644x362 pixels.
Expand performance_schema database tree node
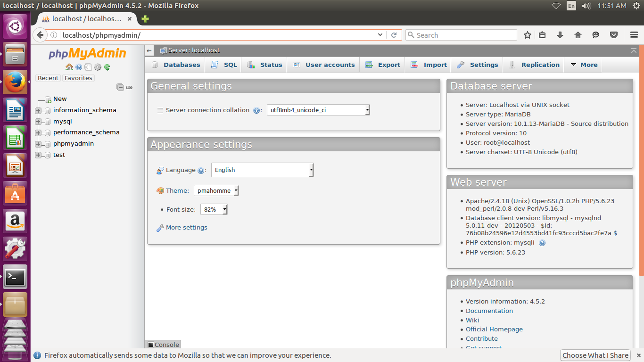[38, 132]
